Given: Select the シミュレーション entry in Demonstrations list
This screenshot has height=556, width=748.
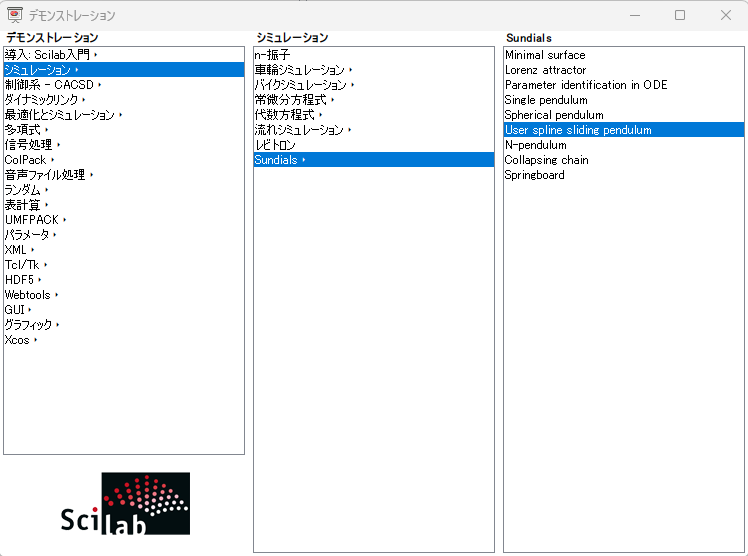Looking at the screenshot, I should click(124, 70).
